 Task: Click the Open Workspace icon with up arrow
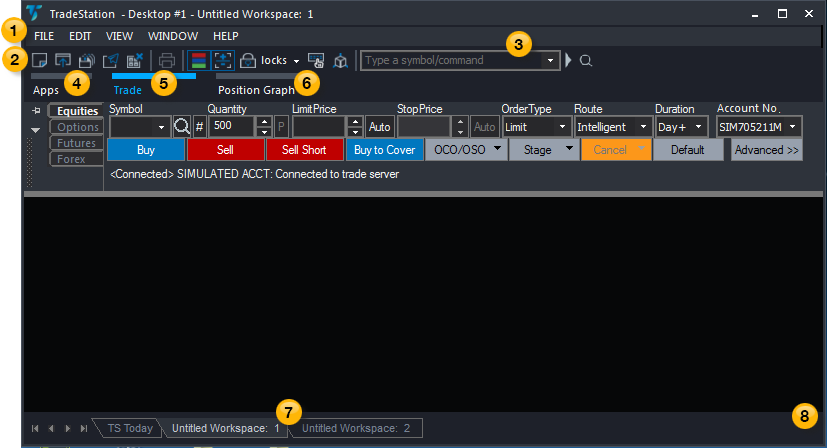(x=63, y=60)
